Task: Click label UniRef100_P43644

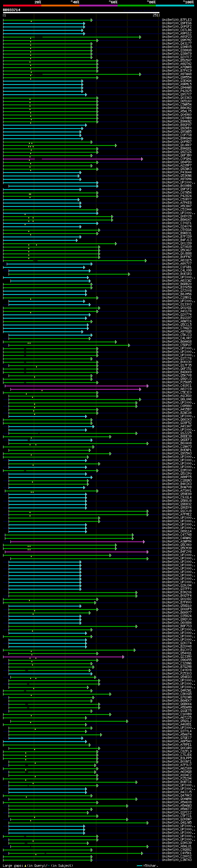Action: [x=177, y=172]
